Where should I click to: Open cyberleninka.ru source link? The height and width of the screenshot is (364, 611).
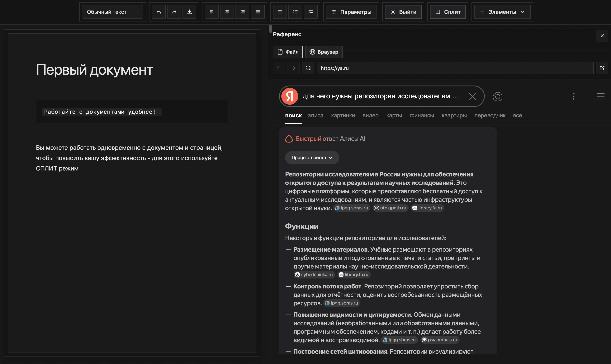[x=314, y=274]
